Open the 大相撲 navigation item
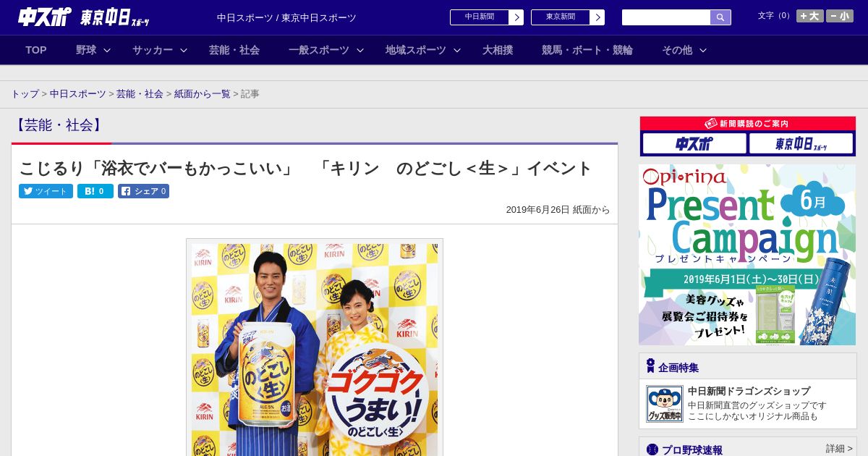This screenshot has height=456, width=868. coord(498,50)
